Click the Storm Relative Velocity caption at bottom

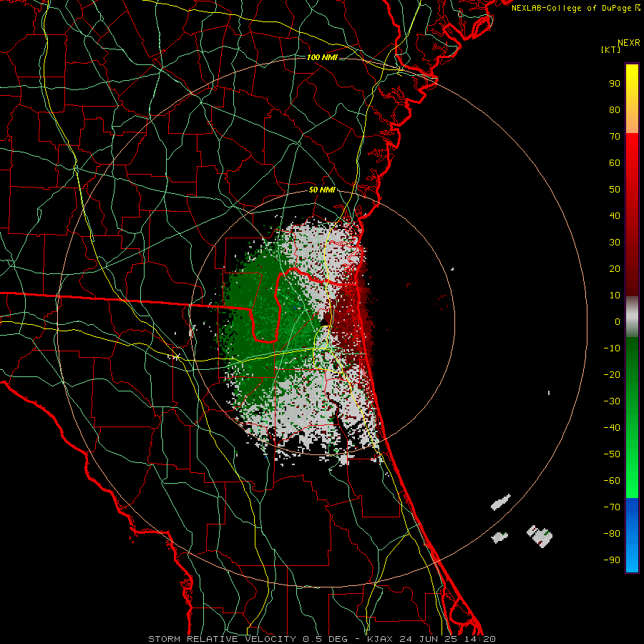(x=322, y=639)
